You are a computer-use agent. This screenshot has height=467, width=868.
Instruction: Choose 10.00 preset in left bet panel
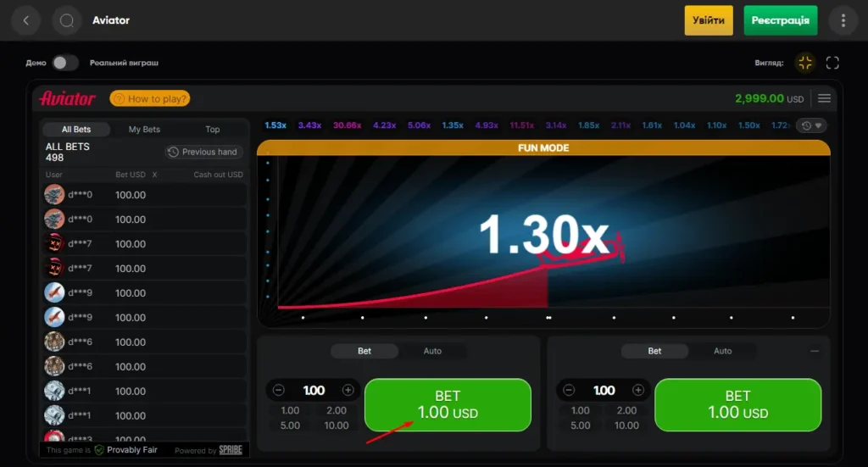[337, 425]
